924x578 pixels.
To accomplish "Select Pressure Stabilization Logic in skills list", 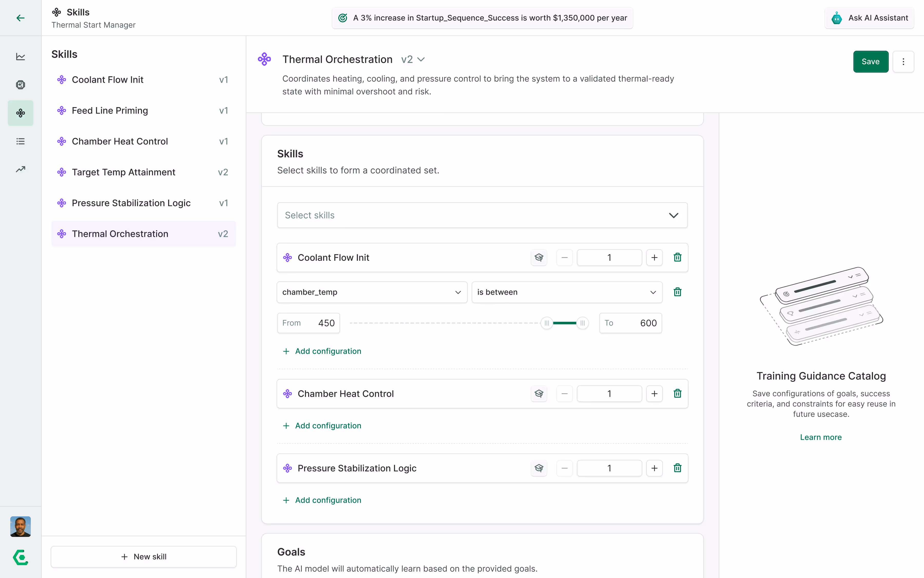I will (143, 203).
